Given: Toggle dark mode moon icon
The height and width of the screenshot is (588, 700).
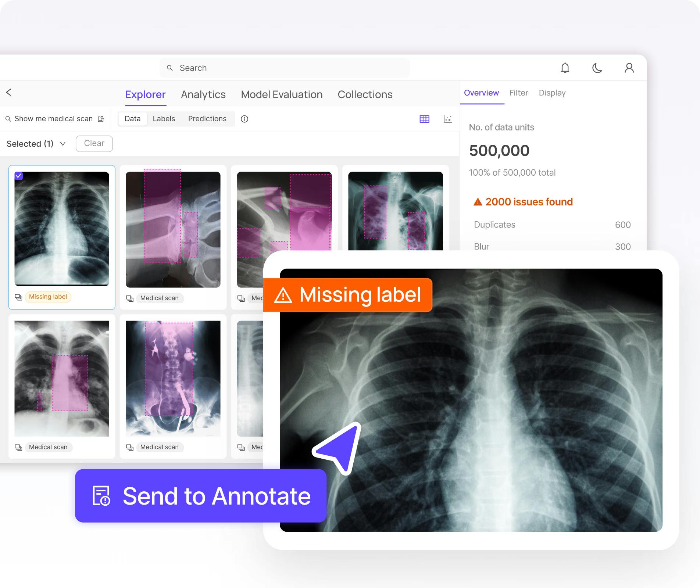Looking at the screenshot, I should point(597,68).
